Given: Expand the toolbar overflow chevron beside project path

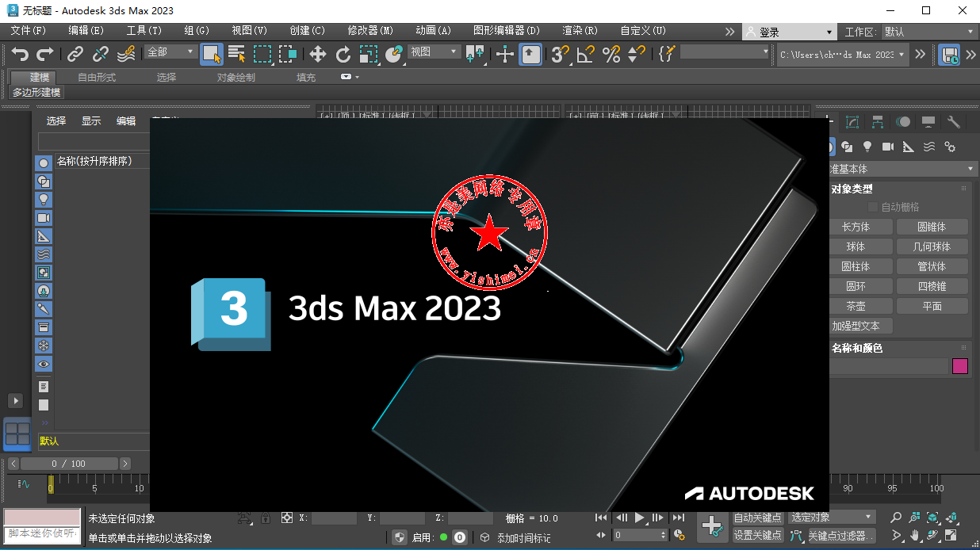Looking at the screenshot, I should point(920,54).
